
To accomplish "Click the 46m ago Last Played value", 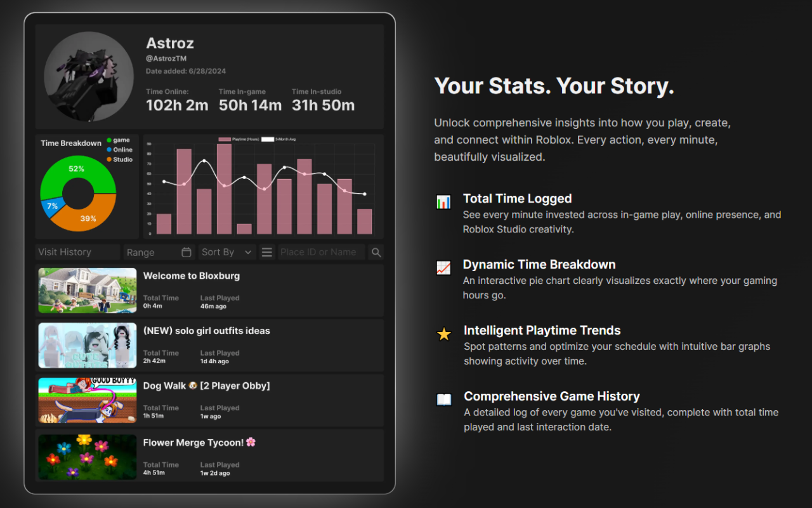I will pyautogui.click(x=213, y=306).
